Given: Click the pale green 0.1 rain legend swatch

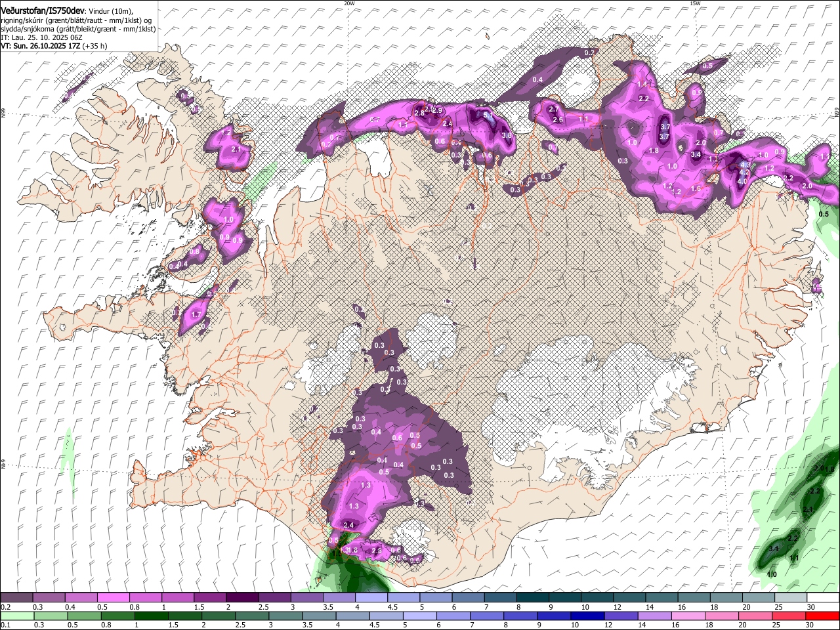Looking at the screenshot, I should pyautogui.click(x=17, y=616).
